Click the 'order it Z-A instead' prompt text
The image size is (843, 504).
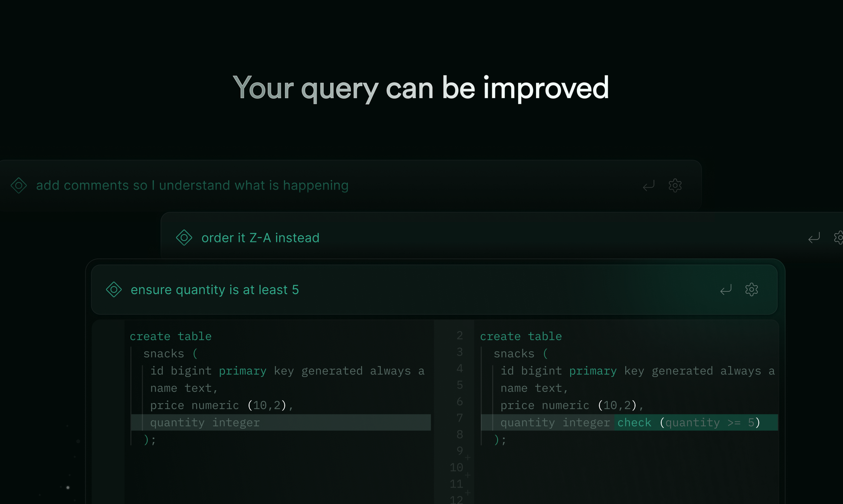(x=260, y=238)
